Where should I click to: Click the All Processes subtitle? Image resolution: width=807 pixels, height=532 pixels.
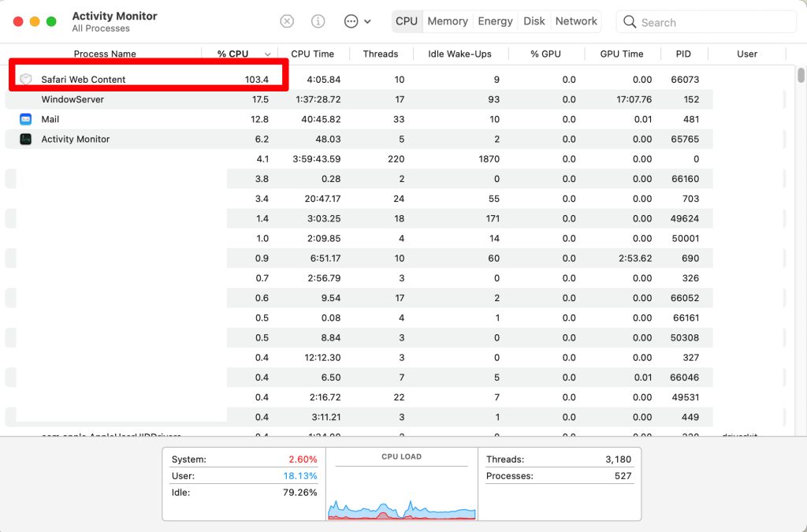click(101, 29)
